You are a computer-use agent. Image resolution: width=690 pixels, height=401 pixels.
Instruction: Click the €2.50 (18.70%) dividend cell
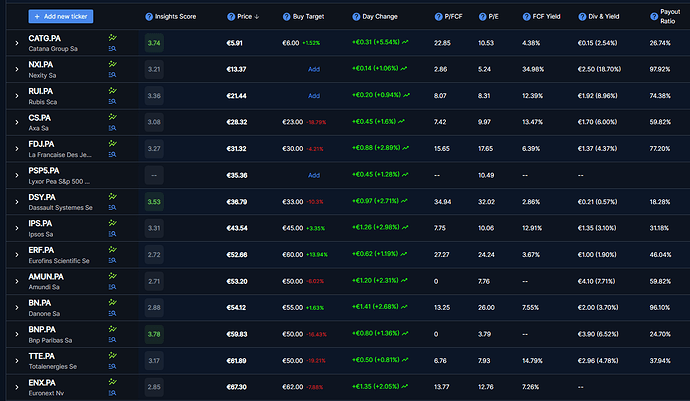tap(599, 69)
